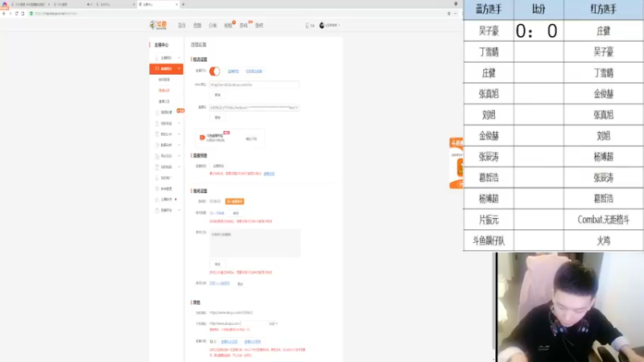Open the dropdown beside custom URL input
This screenshot has height=362, width=644.
(x=273, y=323)
